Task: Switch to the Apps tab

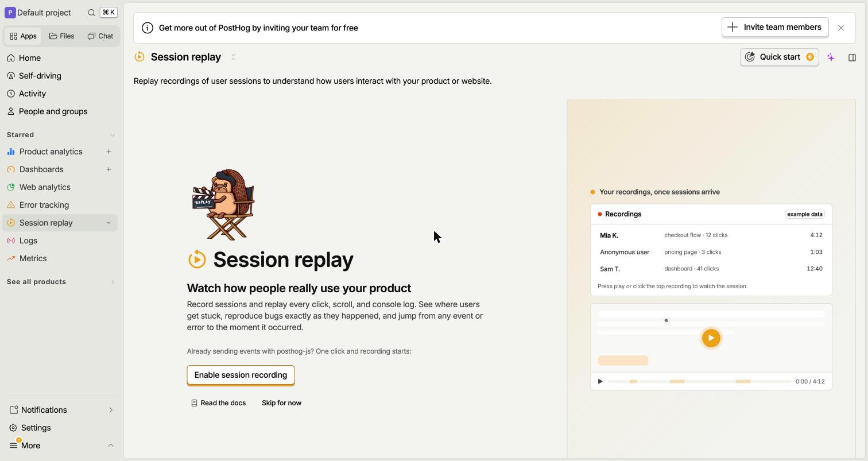Action: tap(23, 36)
